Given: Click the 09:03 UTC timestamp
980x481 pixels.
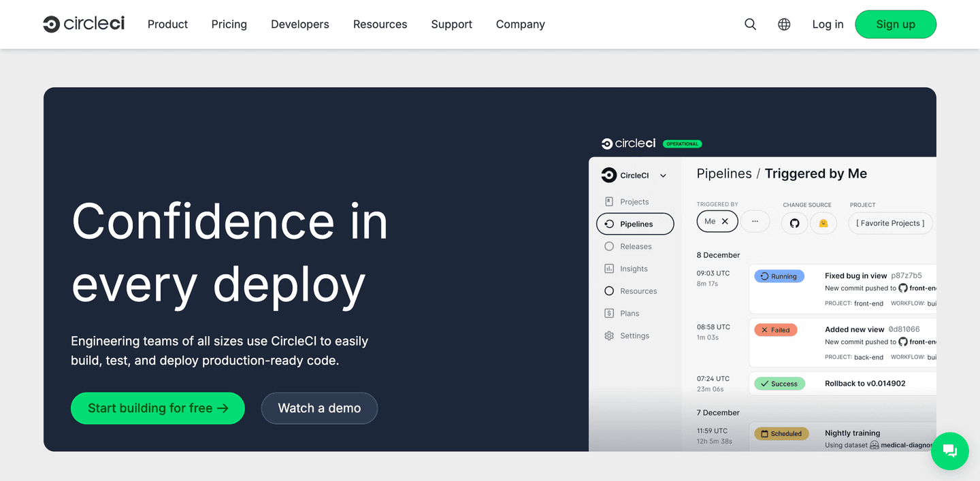Looking at the screenshot, I should click(x=713, y=273).
